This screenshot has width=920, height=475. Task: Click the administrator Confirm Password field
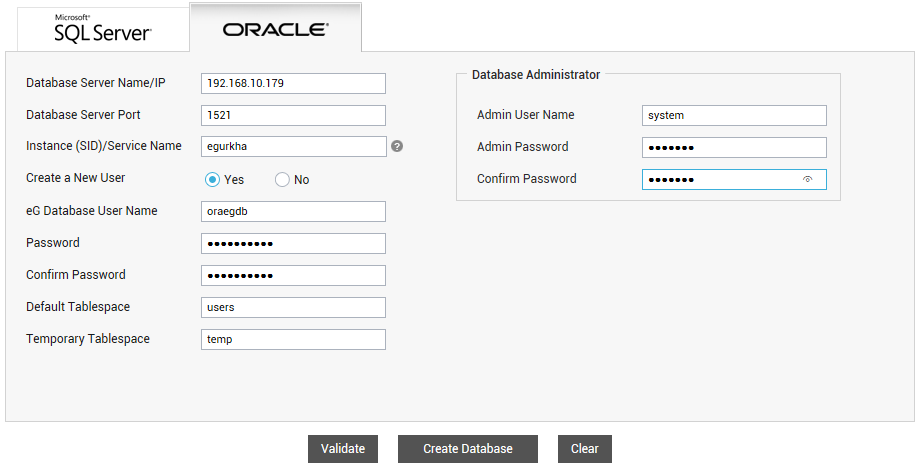click(x=734, y=179)
